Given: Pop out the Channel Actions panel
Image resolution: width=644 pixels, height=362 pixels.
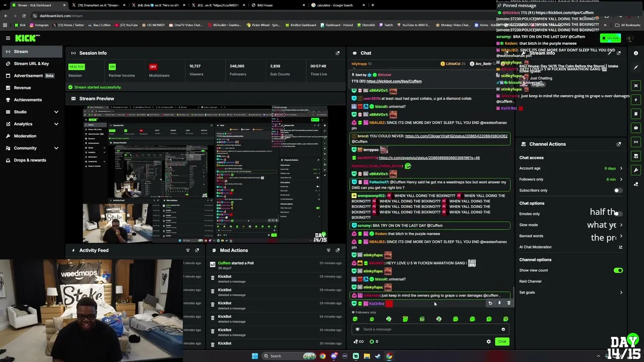Looking at the screenshot, I should pos(619,144).
